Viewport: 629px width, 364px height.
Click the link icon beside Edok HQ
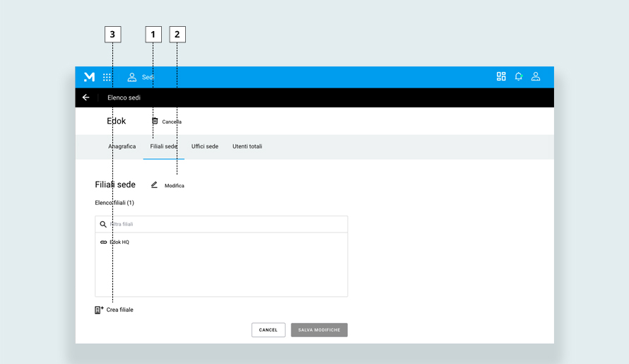(x=103, y=242)
